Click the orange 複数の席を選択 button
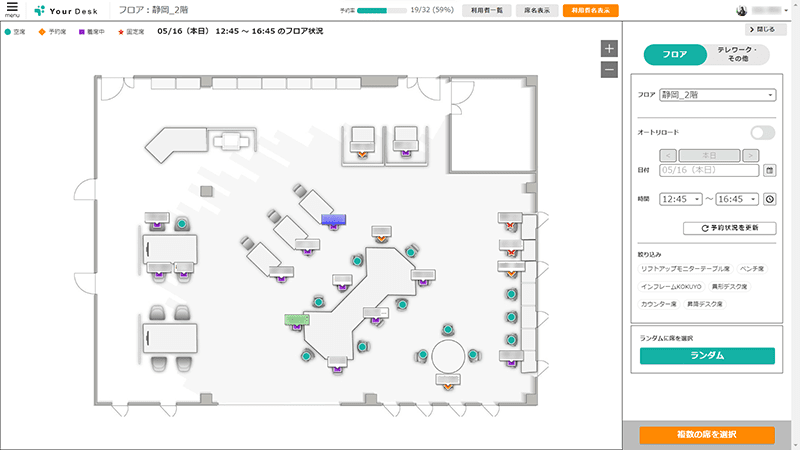 707,435
